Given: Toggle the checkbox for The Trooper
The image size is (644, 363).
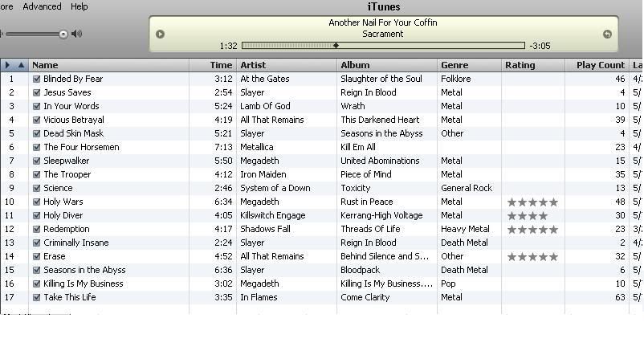Looking at the screenshot, I should coord(37,175).
